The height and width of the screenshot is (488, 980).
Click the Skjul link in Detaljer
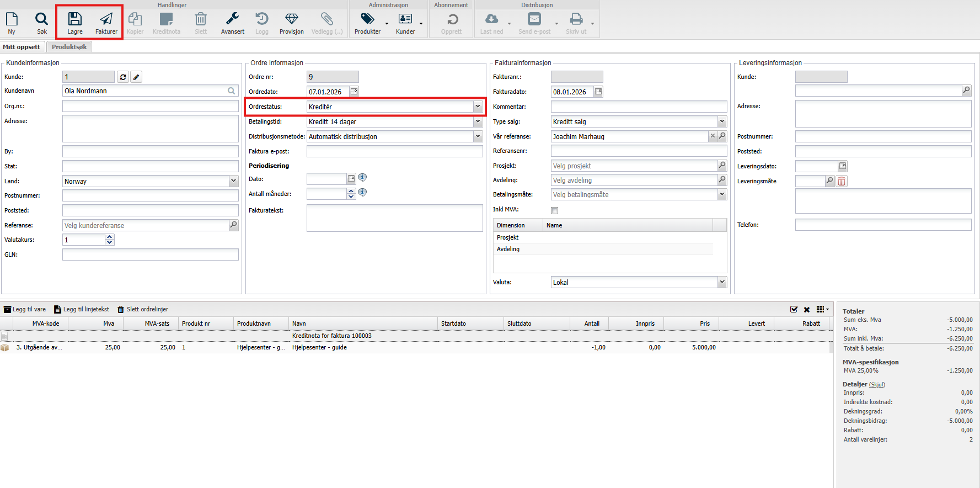click(877, 384)
